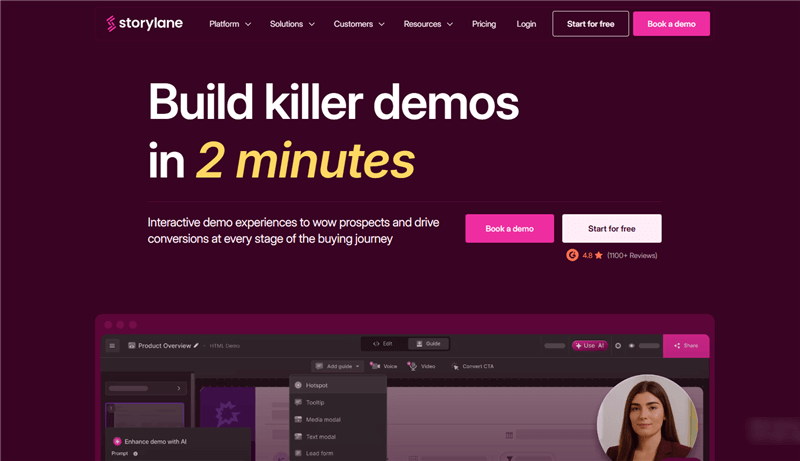800x461 pixels.
Task: Click the Prompt info icon
Action: pos(136,453)
